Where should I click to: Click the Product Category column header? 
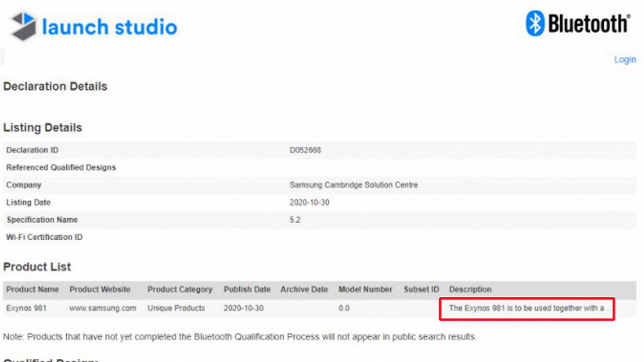click(180, 289)
